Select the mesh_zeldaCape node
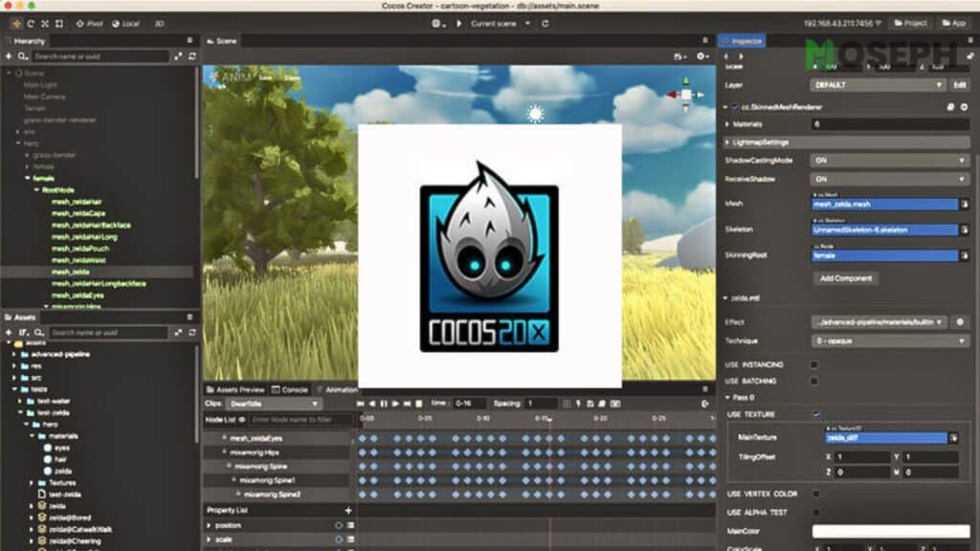This screenshot has width=980, height=551. (78, 213)
